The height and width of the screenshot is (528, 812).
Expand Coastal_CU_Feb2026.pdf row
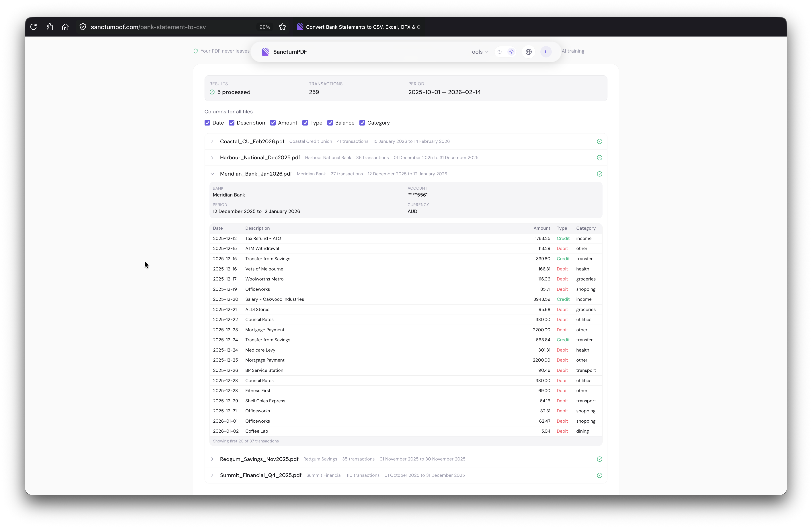point(212,141)
